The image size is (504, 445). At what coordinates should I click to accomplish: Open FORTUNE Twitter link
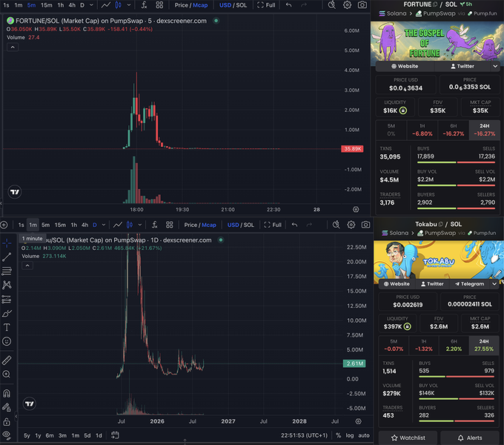click(462, 66)
